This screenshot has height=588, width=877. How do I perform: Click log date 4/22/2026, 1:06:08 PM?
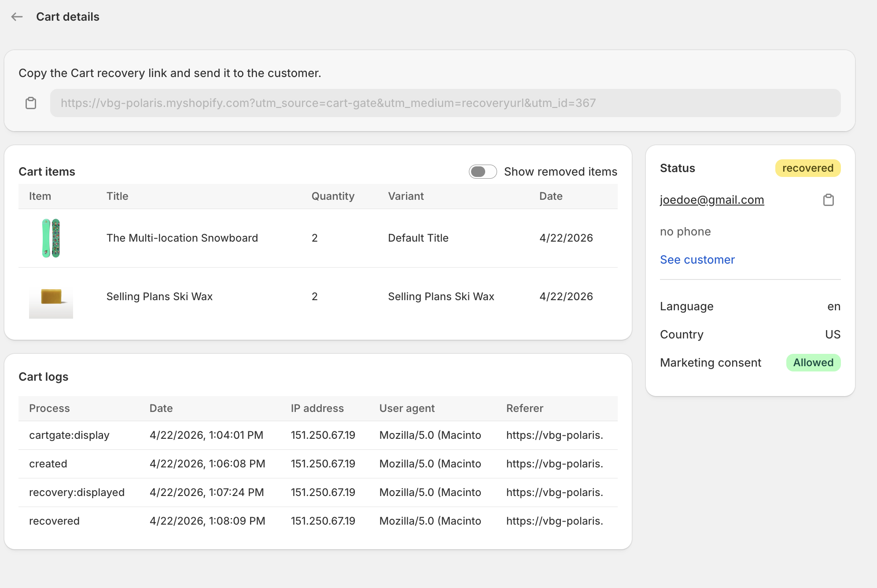tap(207, 464)
